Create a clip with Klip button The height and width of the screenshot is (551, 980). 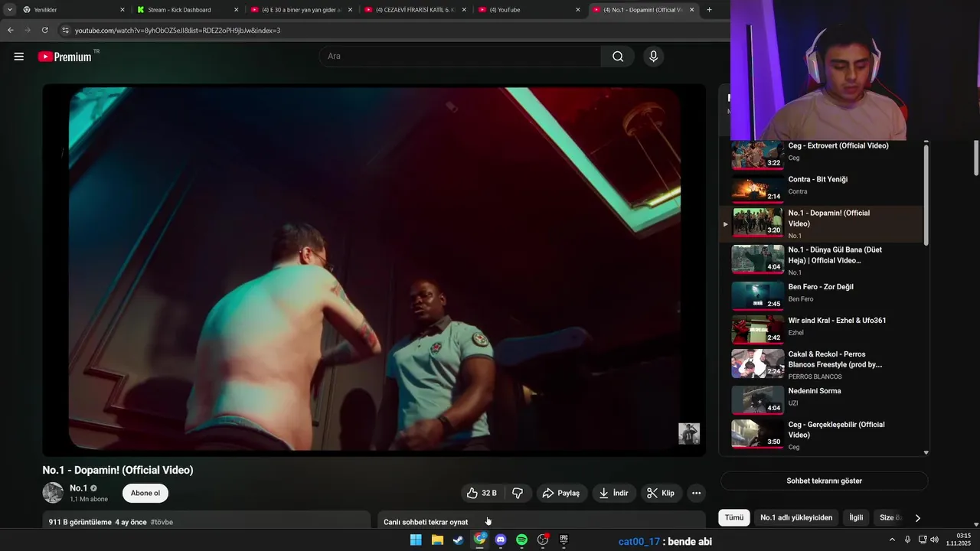coord(661,494)
